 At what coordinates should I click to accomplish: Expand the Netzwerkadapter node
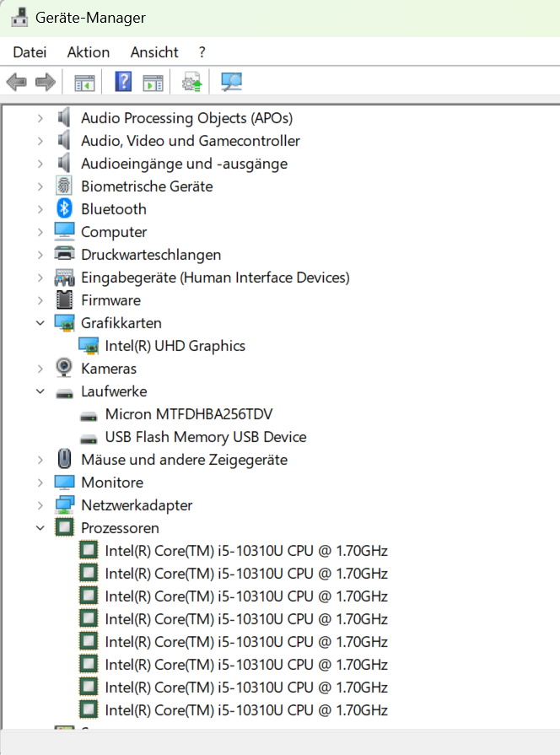click(x=40, y=505)
